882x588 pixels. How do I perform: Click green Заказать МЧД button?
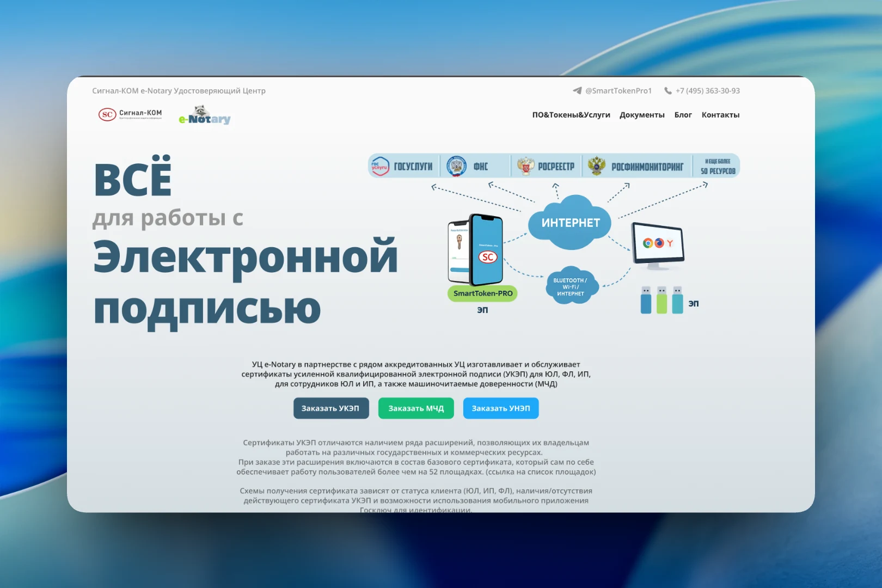[x=416, y=408]
